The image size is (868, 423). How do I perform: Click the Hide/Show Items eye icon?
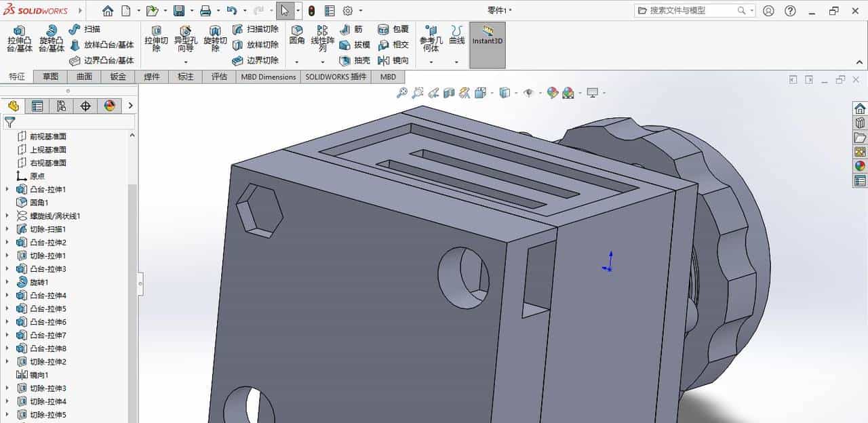(528, 92)
